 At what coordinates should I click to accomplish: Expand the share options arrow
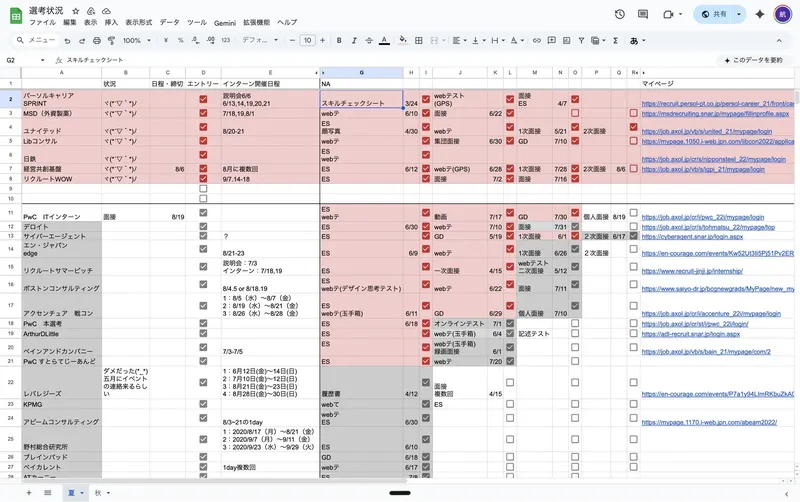(x=738, y=14)
